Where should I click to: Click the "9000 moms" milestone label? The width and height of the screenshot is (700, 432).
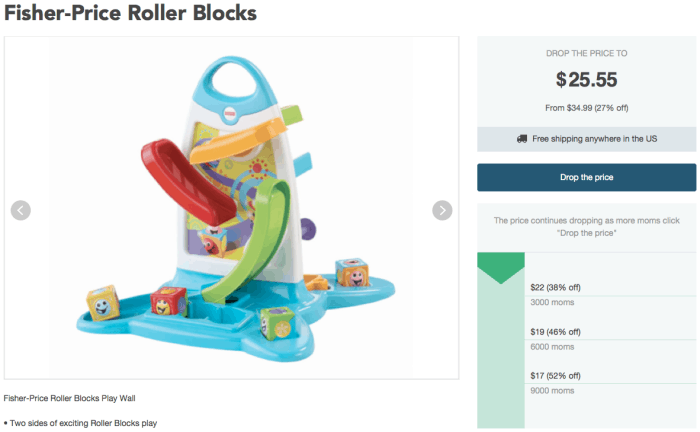[552, 390]
